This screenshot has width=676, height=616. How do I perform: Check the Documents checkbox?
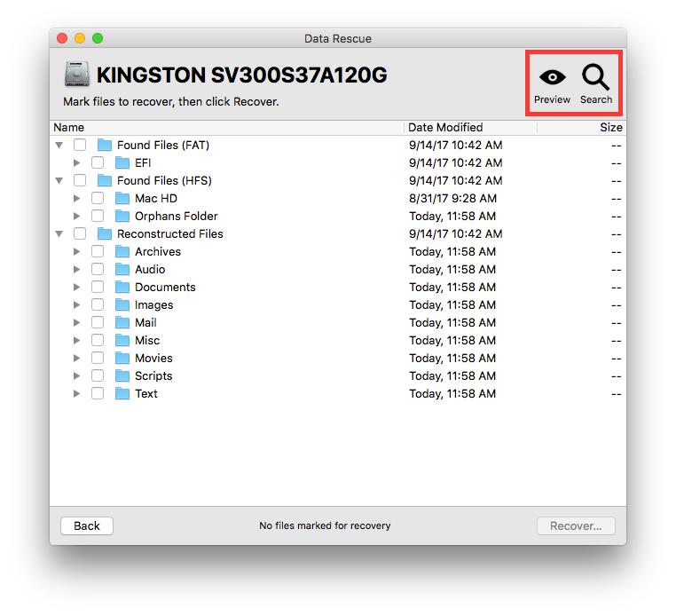coord(98,287)
